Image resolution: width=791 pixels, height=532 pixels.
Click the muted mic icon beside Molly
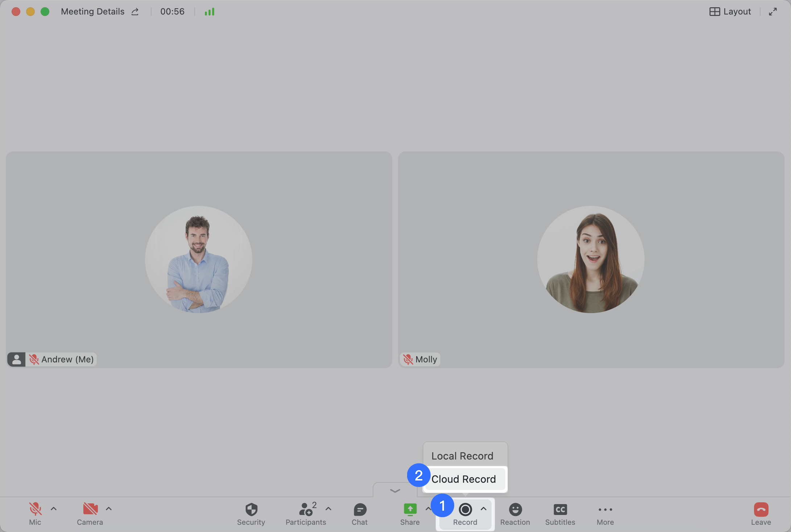pos(408,359)
